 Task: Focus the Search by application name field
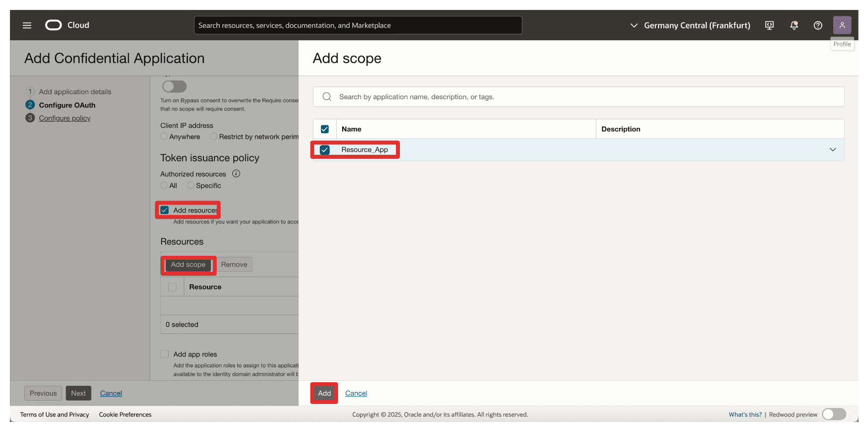coord(579,97)
